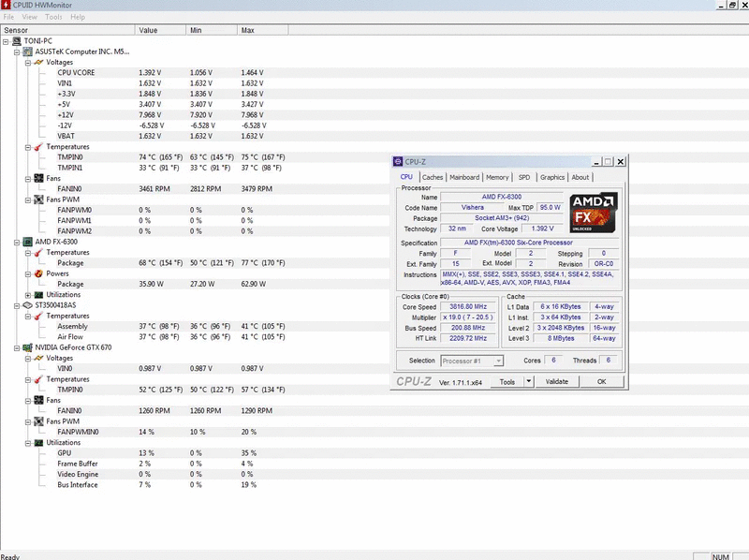The height and width of the screenshot is (560, 749).
Task: Click the GTX 670 Utilizations icon
Action: (38, 442)
